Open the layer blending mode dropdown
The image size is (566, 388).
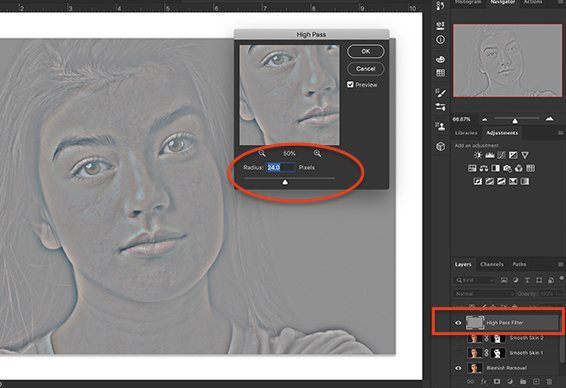coord(484,294)
